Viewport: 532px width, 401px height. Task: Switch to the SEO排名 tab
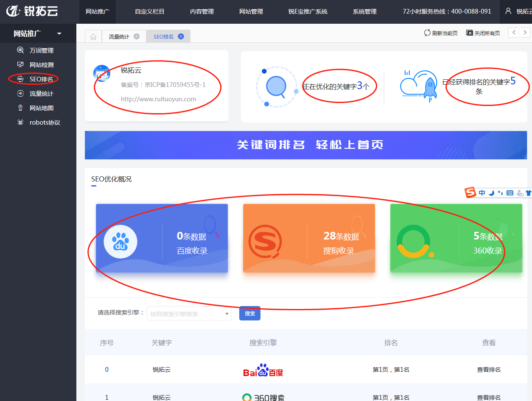[163, 37]
